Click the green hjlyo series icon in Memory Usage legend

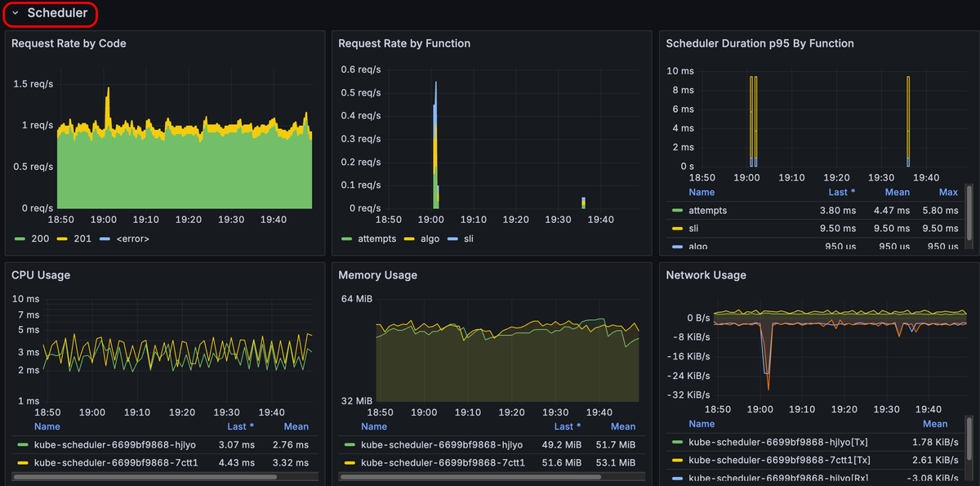[350, 445]
